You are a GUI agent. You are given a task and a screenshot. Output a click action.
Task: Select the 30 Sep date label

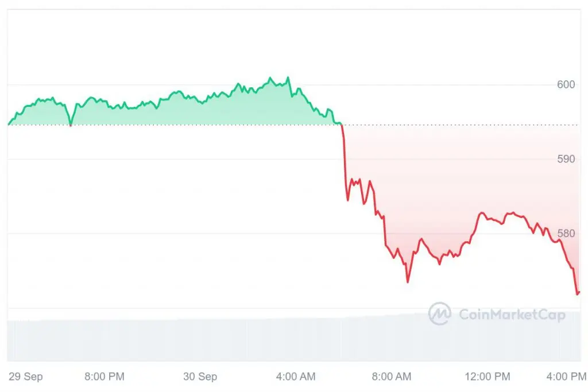point(200,377)
